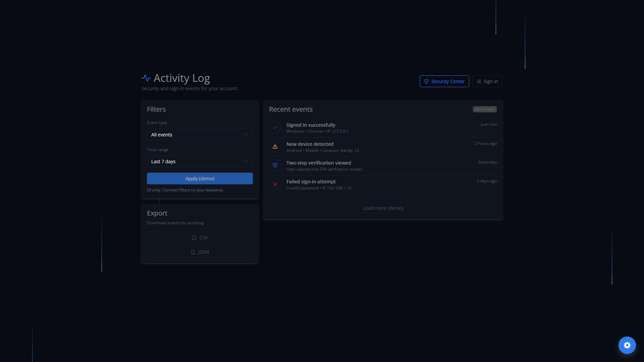
Task: Click the Activity Log heading
Action: tap(181, 78)
